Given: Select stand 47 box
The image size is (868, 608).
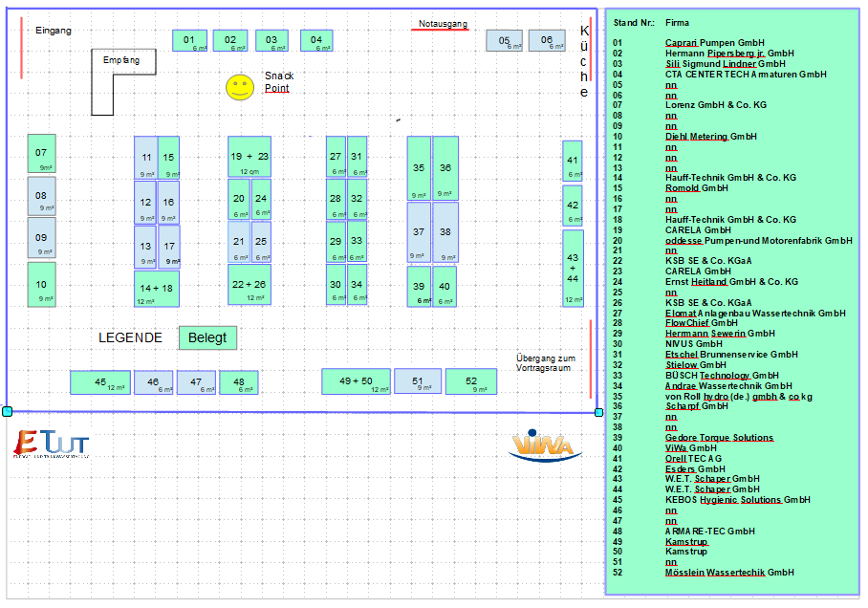Looking at the screenshot, I should (x=197, y=382).
